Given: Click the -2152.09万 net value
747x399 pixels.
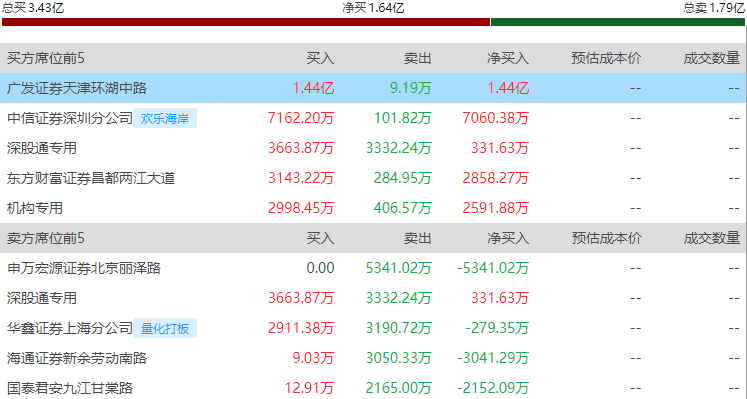Looking at the screenshot, I should (493, 388).
